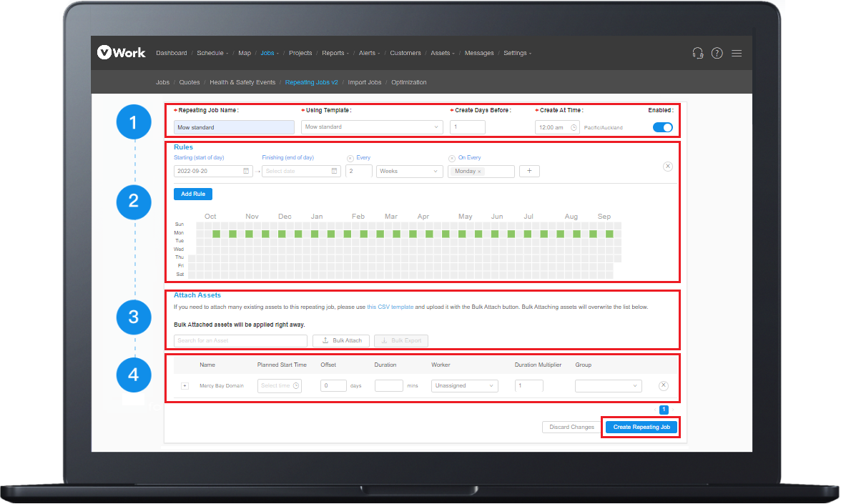Clear the Every interval with its x icon

pos(350,158)
